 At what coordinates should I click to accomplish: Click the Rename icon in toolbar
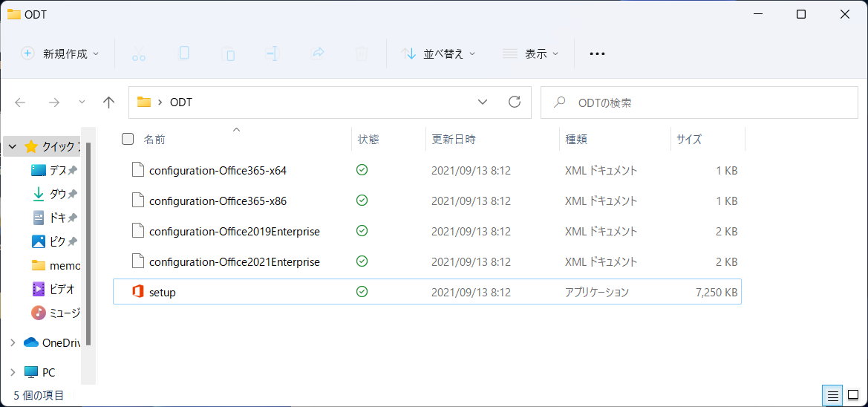(x=273, y=53)
